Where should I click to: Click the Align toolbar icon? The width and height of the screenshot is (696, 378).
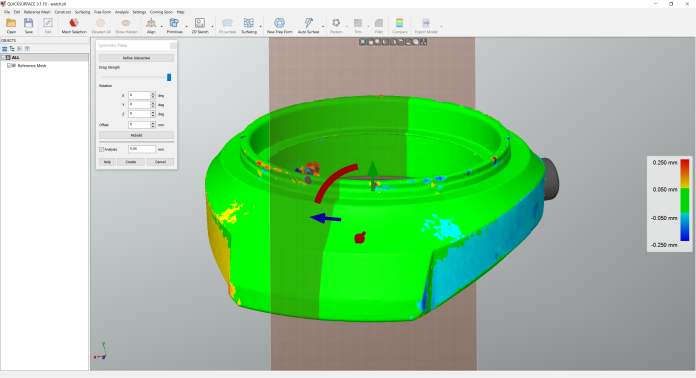tap(151, 26)
